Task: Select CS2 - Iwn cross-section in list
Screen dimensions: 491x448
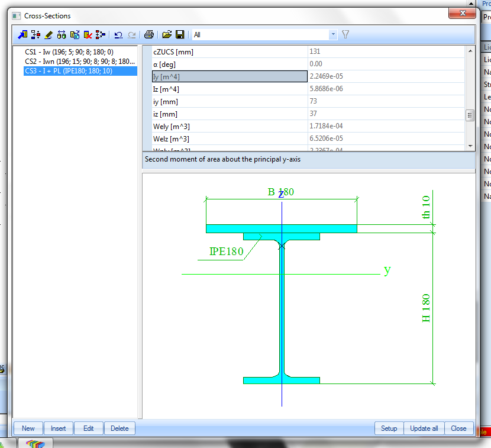Action: pos(79,62)
